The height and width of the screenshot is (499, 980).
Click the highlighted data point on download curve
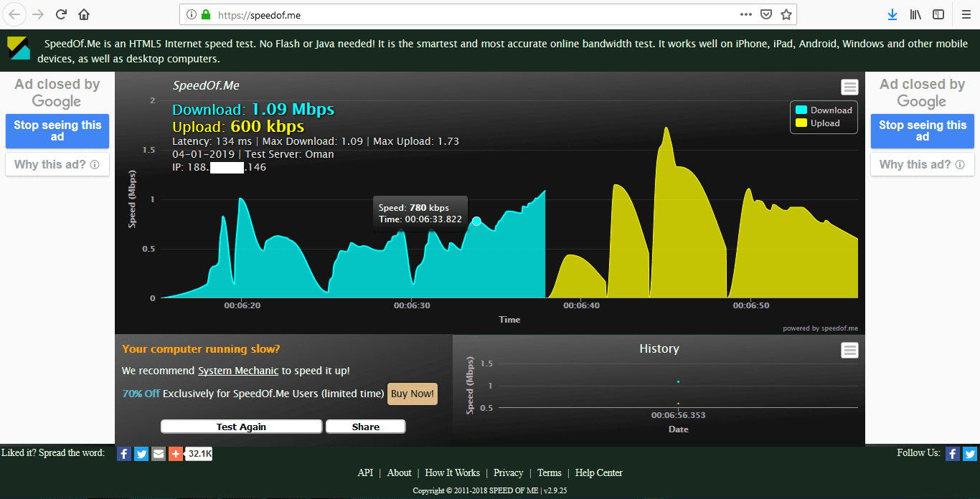pos(476,222)
